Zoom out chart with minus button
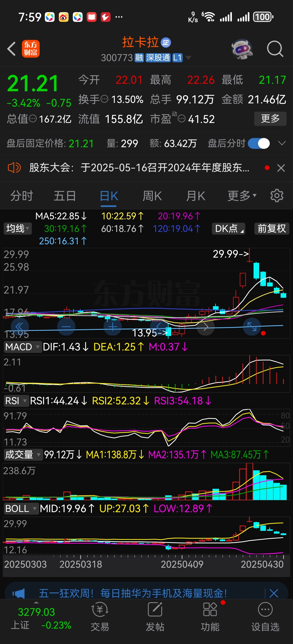 (x=66, y=326)
